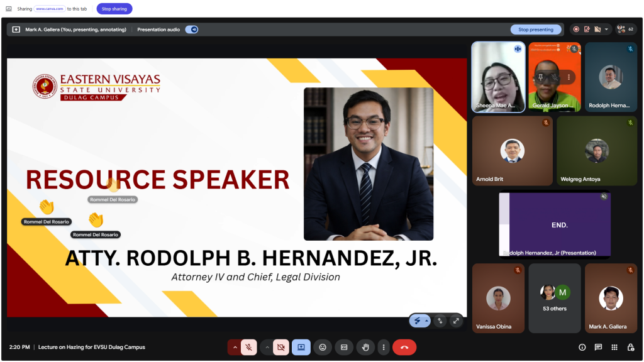Image resolution: width=644 pixels, height=362 pixels.
Task: Click the blue Stop sharing button
Action: tap(114, 9)
